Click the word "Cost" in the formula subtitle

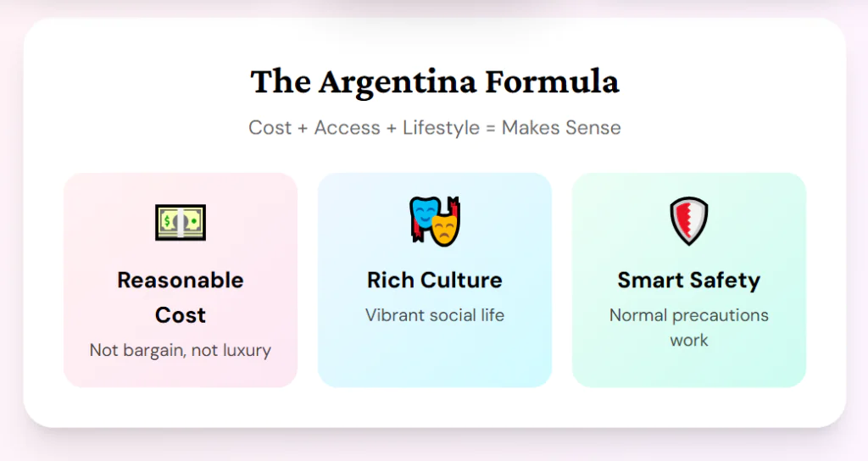(x=270, y=128)
